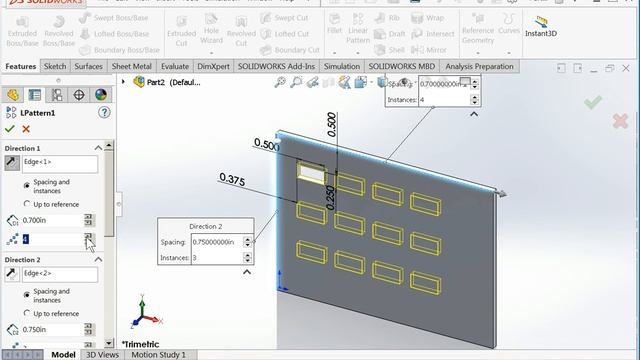Reverse Direction 2 pattern direction
The width and height of the screenshot is (640, 360).
click(12, 274)
